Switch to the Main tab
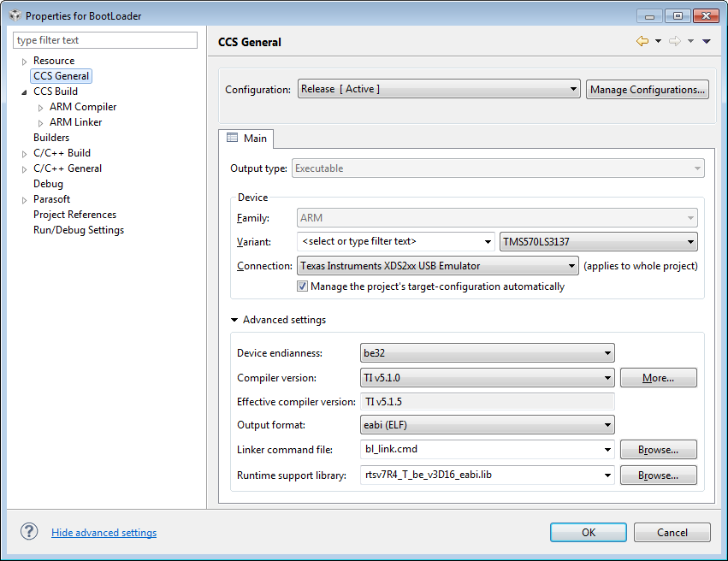Viewport: 728px width, 561px height. pyautogui.click(x=246, y=139)
